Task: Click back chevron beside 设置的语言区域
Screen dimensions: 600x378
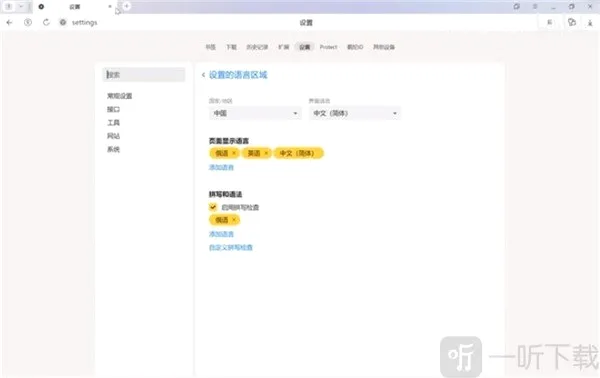Action: coord(203,75)
